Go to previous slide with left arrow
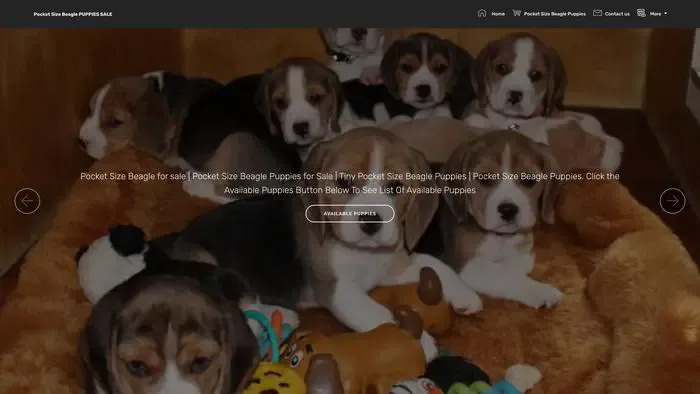 click(x=27, y=201)
